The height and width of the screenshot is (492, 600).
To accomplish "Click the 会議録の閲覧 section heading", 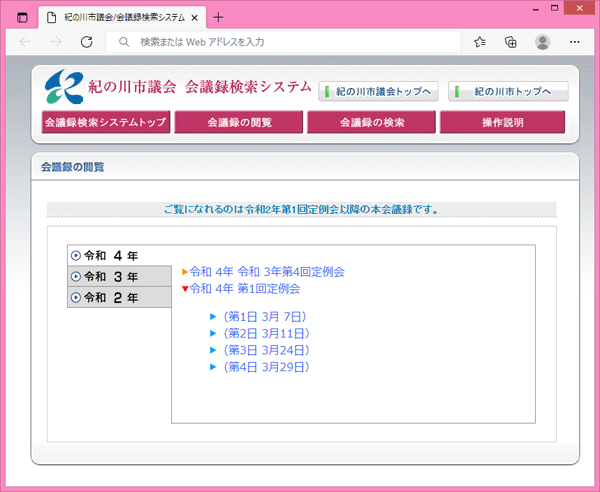I will point(73,167).
